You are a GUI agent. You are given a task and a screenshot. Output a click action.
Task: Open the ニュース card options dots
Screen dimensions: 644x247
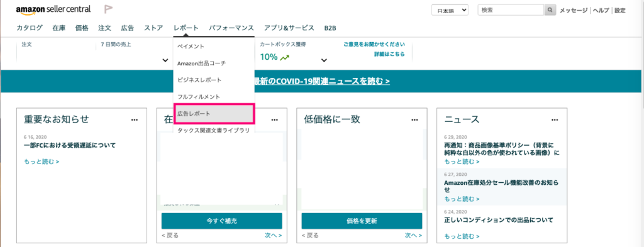click(555, 120)
